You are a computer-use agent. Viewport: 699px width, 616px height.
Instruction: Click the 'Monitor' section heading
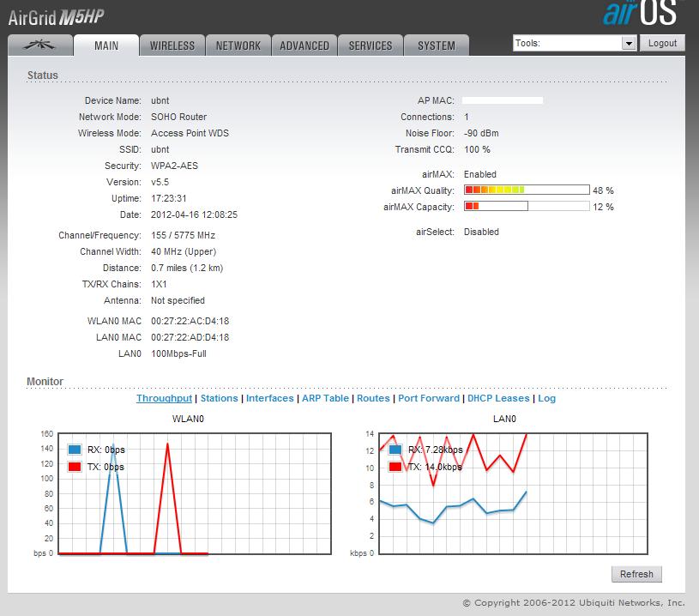(45, 382)
